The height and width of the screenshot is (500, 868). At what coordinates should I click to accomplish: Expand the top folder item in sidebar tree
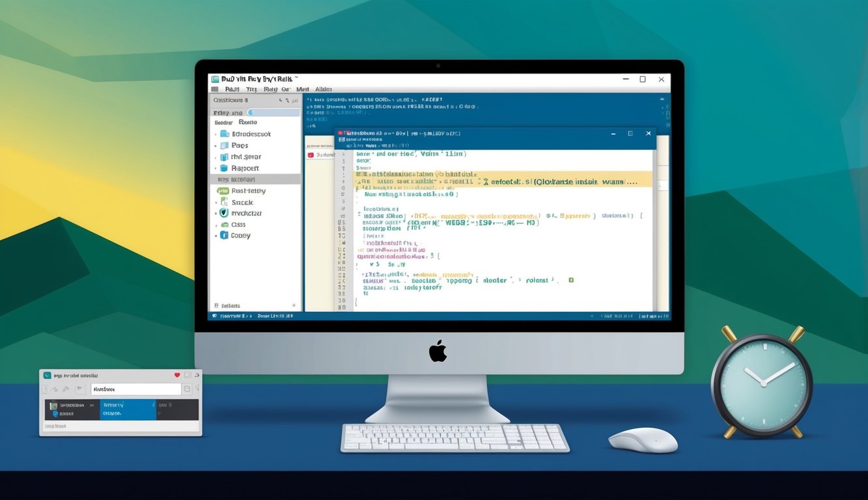pyautogui.click(x=216, y=134)
